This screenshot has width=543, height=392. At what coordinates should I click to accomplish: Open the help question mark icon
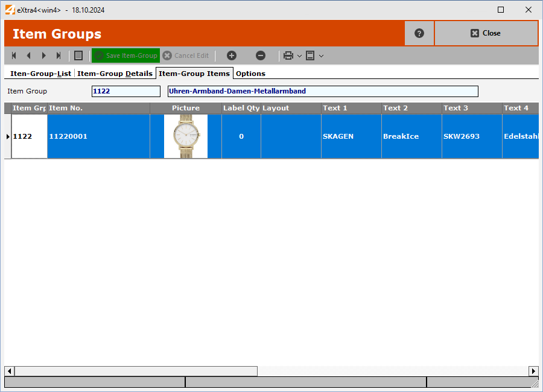(x=419, y=33)
